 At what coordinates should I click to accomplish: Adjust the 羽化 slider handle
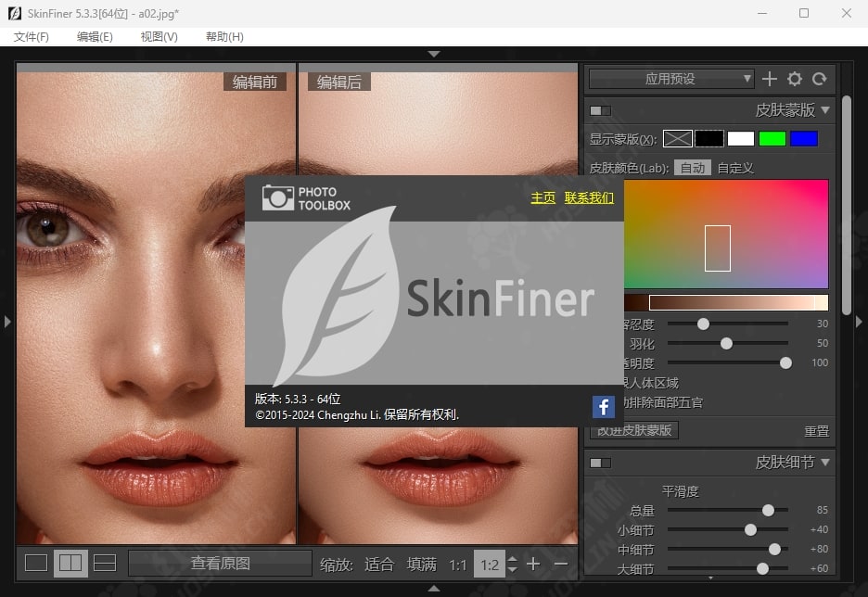pos(726,344)
